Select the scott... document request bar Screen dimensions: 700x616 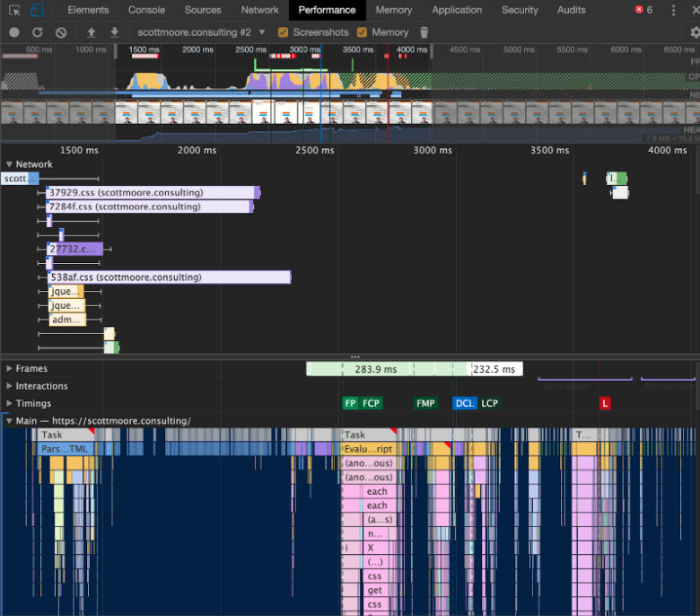pyautogui.click(x=20, y=178)
